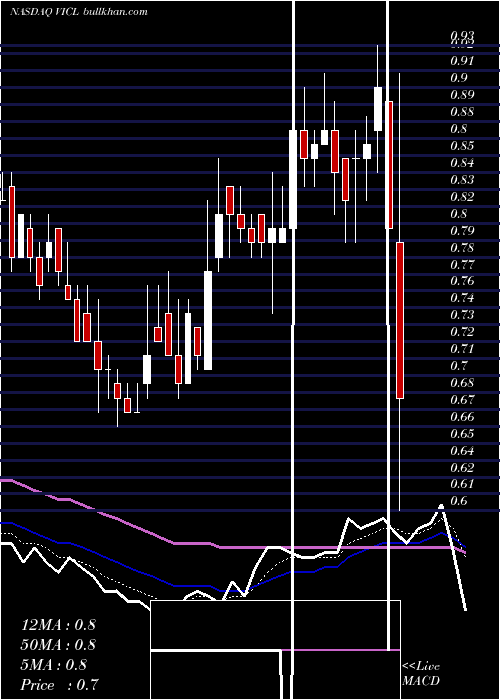Select the 12MA : 0.8 legend entry
The image size is (500, 700).
(x=58, y=624)
